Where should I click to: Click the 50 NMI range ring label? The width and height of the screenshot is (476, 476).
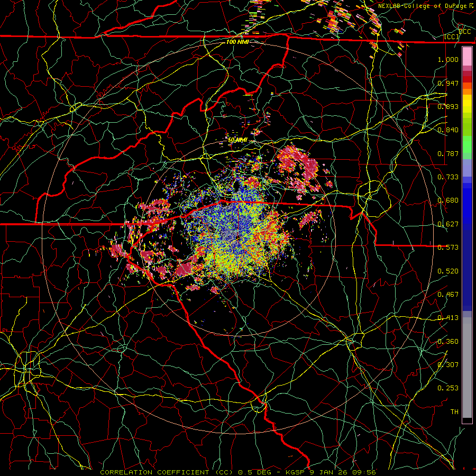[237, 140]
